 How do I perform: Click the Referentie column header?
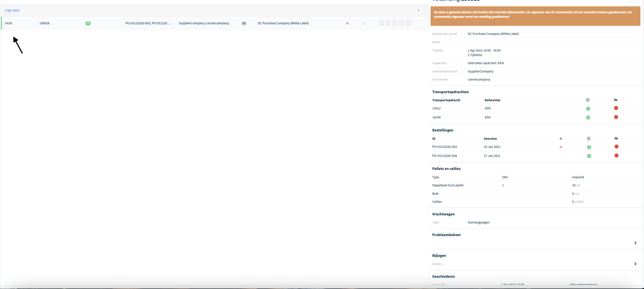(x=492, y=100)
